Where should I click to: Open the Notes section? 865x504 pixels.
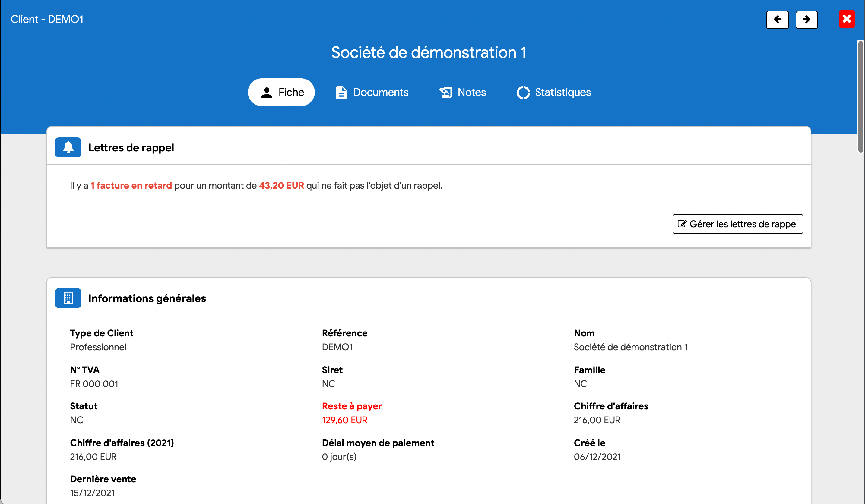click(462, 92)
